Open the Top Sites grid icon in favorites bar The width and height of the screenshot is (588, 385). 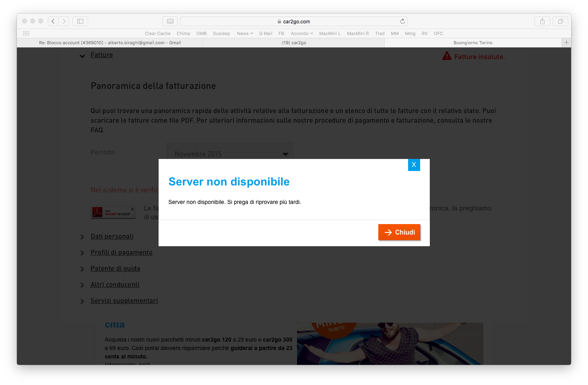tap(26, 33)
